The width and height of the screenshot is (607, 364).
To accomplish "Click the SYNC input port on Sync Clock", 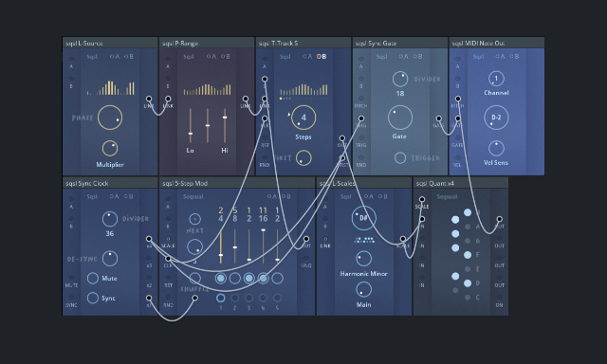I will (x=71, y=298).
